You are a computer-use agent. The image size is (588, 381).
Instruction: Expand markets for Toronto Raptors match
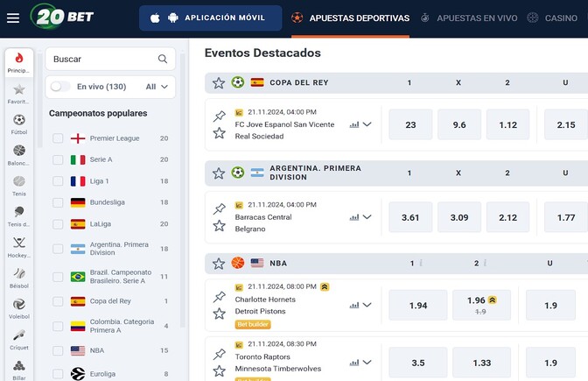[367, 363]
